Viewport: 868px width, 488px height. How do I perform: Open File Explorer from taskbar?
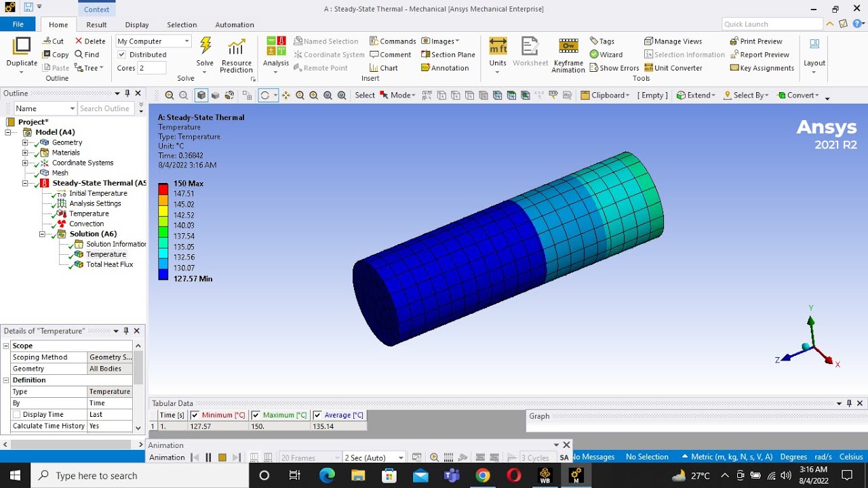(358, 475)
